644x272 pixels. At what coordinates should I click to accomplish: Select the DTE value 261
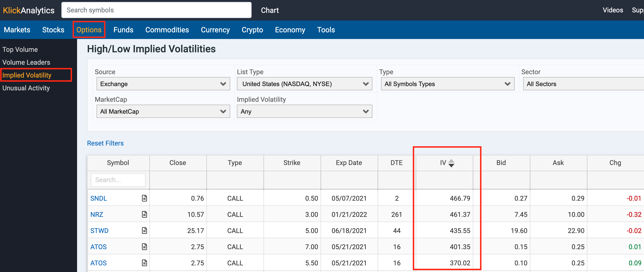396,214
